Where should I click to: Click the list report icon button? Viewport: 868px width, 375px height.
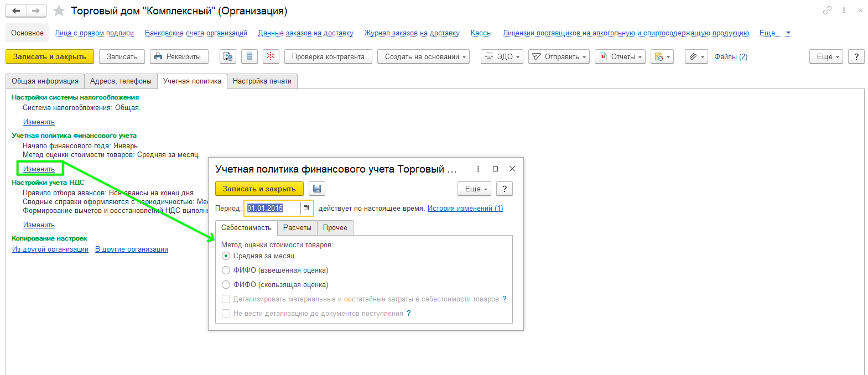(249, 56)
